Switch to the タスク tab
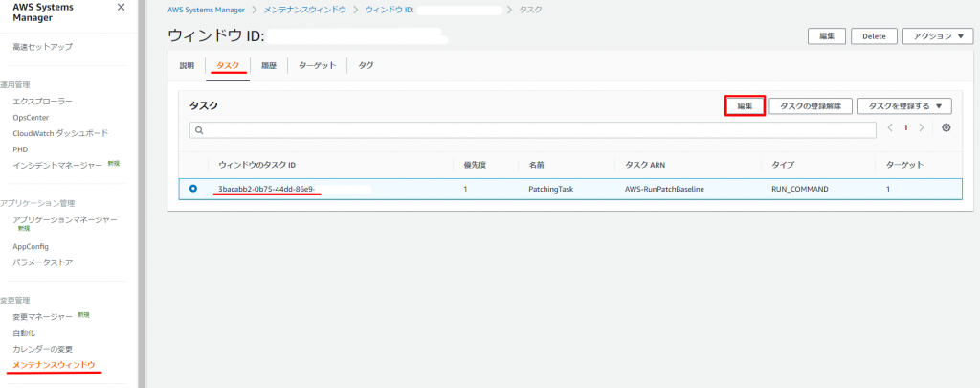 pyautogui.click(x=228, y=66)
